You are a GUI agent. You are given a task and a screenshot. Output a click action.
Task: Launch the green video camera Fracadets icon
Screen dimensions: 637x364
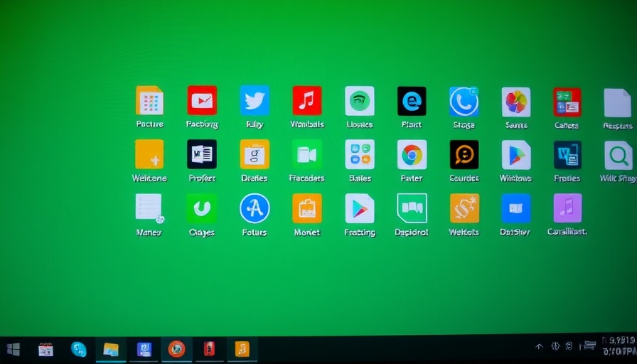[x=307, y=154]
